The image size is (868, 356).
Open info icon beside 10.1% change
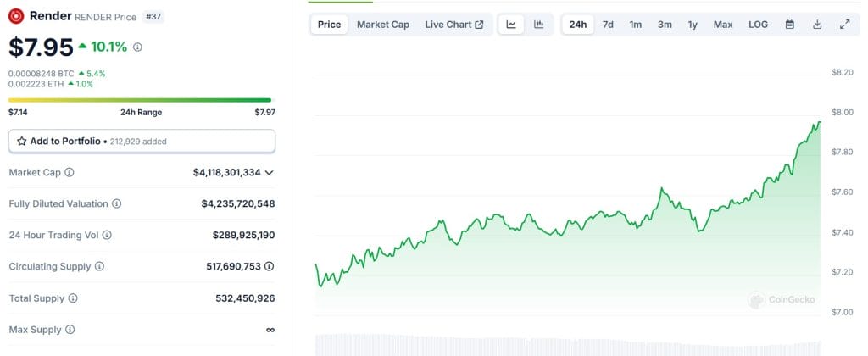[137, 47]
